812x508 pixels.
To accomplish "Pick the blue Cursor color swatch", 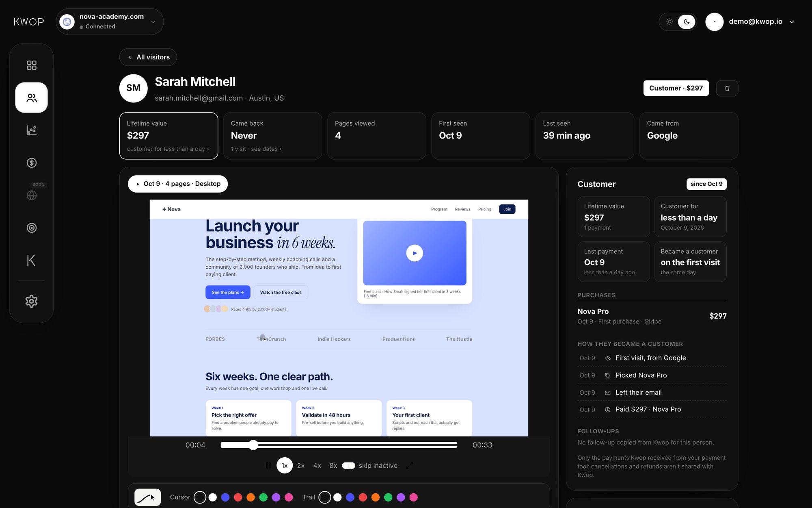I will tap(225, 497).
